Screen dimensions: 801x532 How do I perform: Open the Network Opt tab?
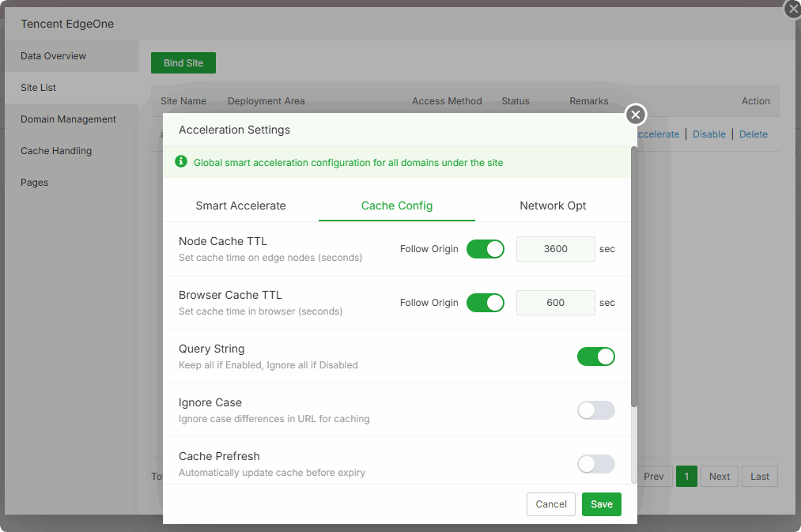coord(553,206)
